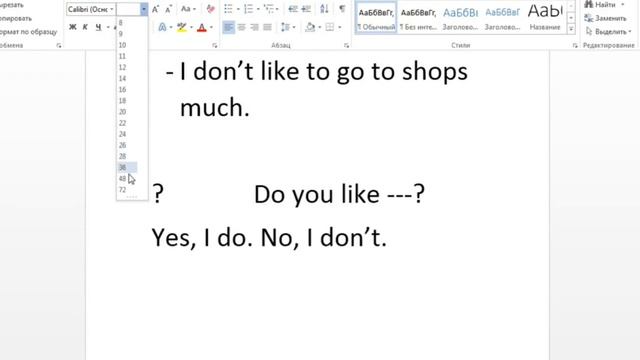Expand styles gallery more arrow
The height and width of the screenshot is (360, 640).
coord(571,29)
